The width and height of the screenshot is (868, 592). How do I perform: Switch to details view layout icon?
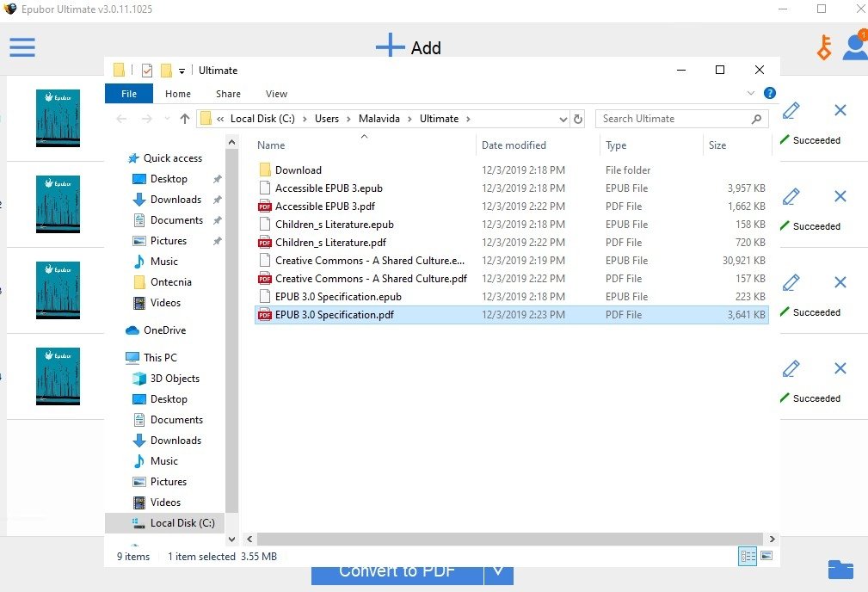(748, 556)
